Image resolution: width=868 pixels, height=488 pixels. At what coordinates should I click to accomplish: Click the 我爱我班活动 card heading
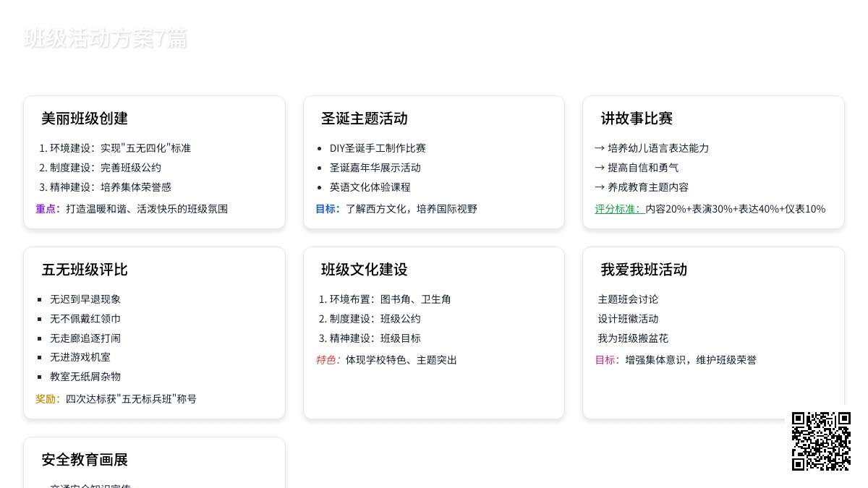pyautogui.click(x=644, y=270)
